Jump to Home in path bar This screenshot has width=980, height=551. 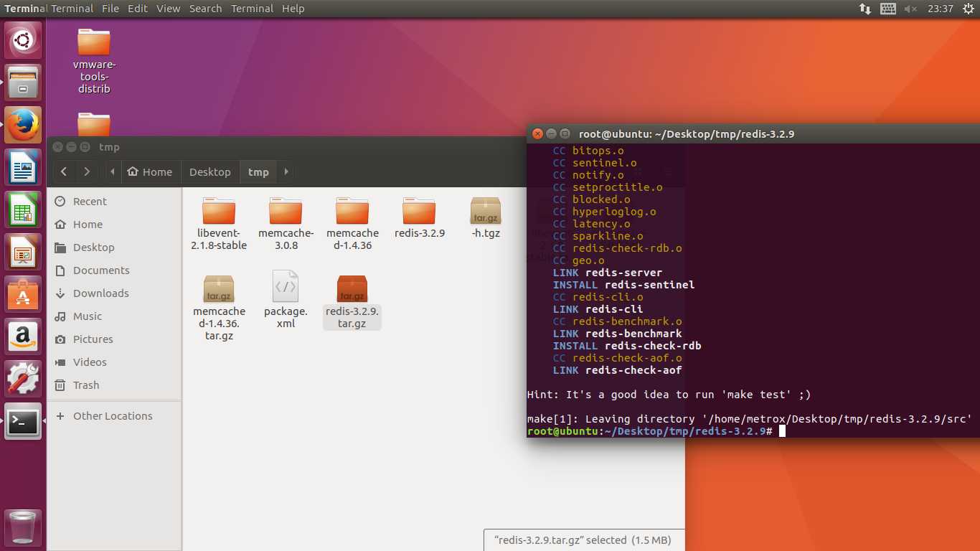coord(150,171)
